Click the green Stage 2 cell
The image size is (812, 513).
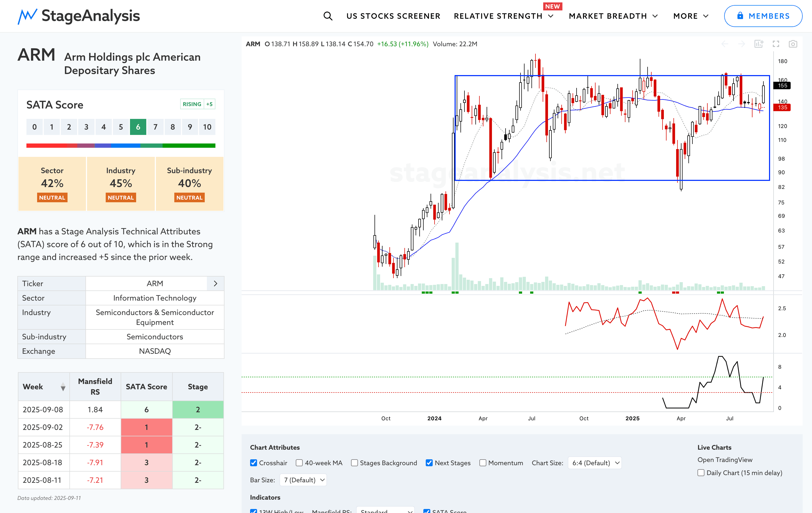[x=198, y=409]
